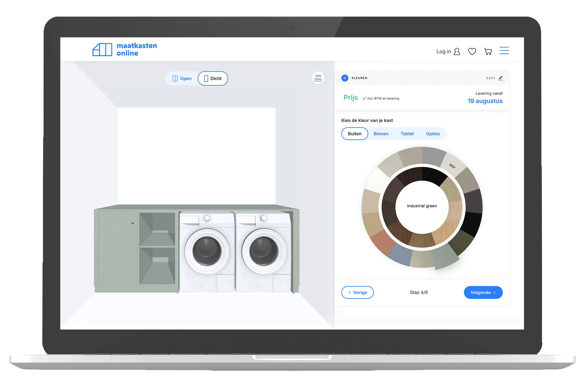Toggle the cm ruler measurements
The width and height of the screenshot is (588, 392).
click(318, 77)
